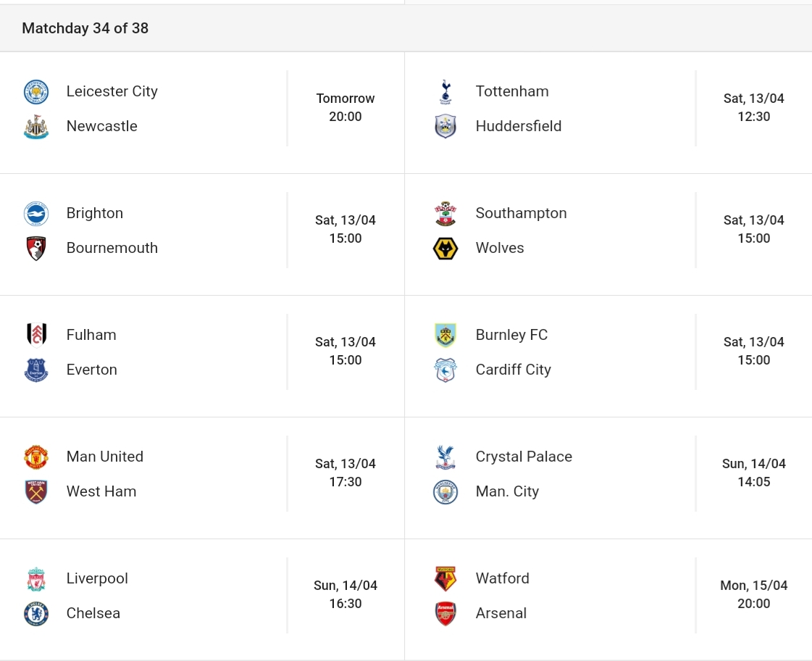Click the Leicester City club crest

(36, 92)
